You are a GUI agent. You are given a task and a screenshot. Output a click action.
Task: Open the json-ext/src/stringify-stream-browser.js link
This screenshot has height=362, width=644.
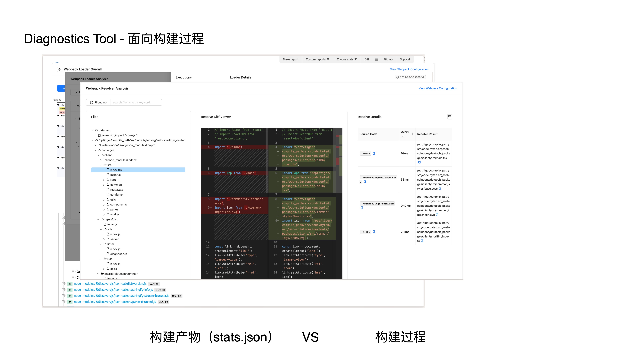click(x=121, y=296)
